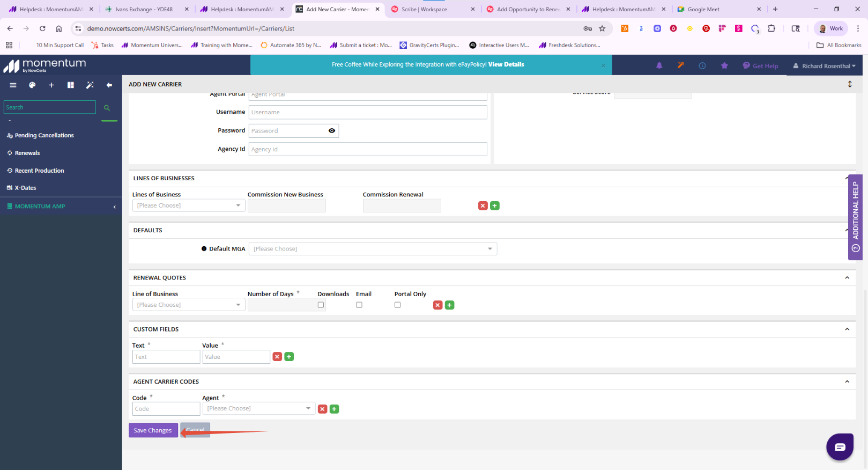Toggle password visibility eye icon

pyautogui.click(x=332, y=130)
